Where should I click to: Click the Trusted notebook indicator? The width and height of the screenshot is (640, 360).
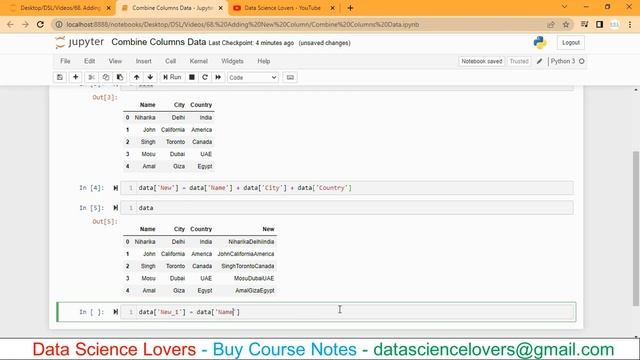click(x=519, y=61)
